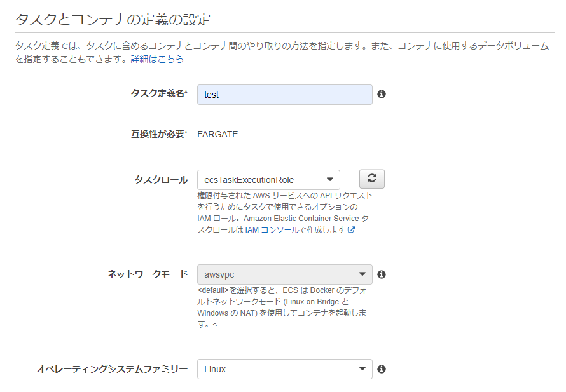Click the info icon beside オペレーティングシステムファミリー
The height and width of the screenshot is (392, 566).
click(381, 369)
